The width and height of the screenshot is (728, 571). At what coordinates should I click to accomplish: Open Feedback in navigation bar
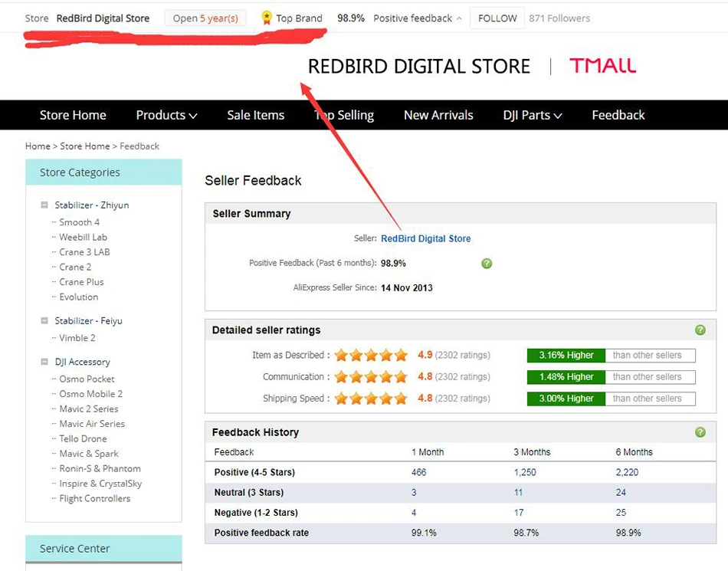618,115
